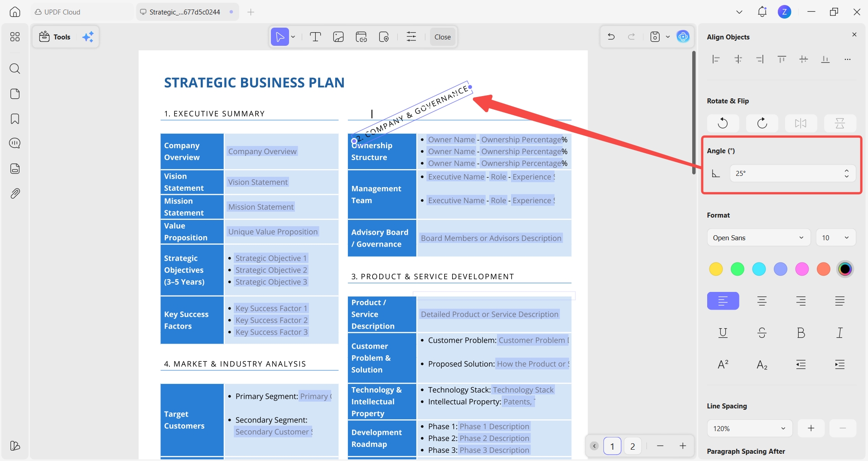Open the font size 10 dropdown
Screen dimensions: 868x461
[836, 238]
